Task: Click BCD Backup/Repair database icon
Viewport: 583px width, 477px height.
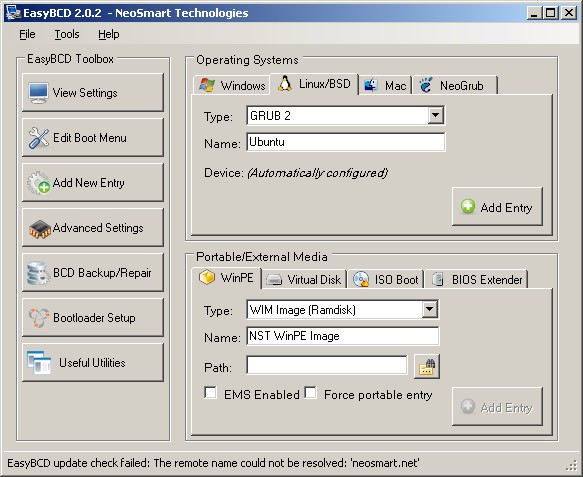Action: [x=38, y=273]
